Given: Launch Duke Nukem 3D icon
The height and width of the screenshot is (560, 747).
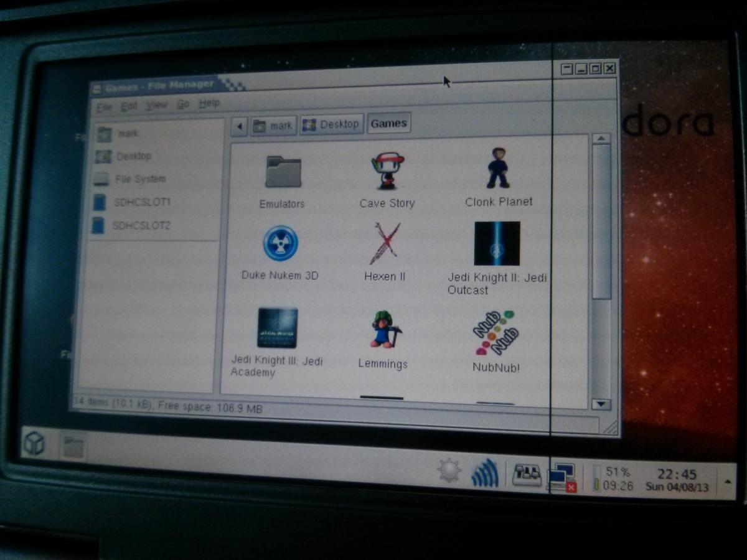Looking at the screenshot, I should coord(280,243).
